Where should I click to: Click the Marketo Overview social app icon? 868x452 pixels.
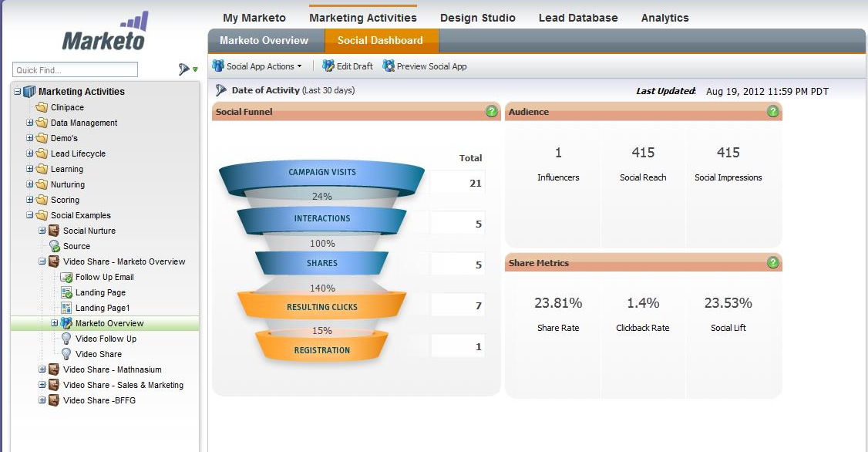66,323
